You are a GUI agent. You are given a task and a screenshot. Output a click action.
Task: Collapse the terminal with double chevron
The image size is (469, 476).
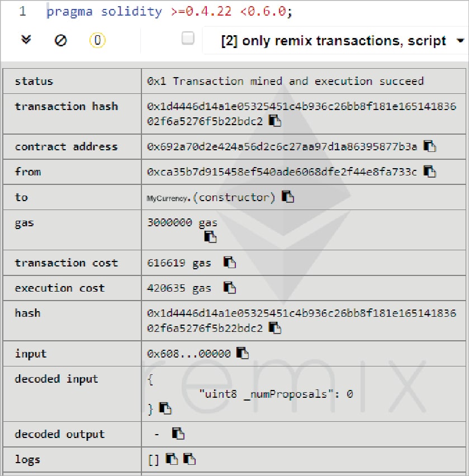pos(26,40)
